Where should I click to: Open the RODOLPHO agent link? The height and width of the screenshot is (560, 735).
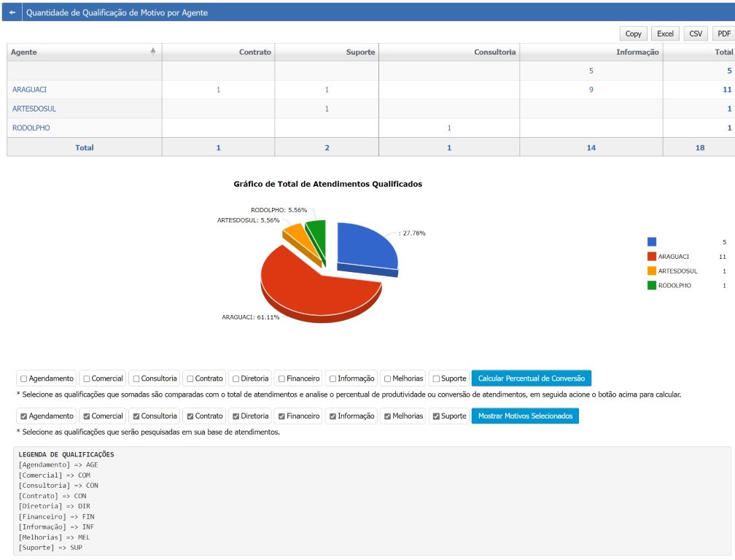pyautogui.click(x=31, y=128)
